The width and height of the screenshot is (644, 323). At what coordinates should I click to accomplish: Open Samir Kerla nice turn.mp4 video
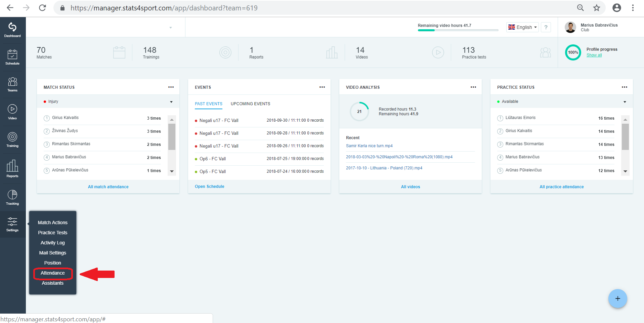point(369,146)
